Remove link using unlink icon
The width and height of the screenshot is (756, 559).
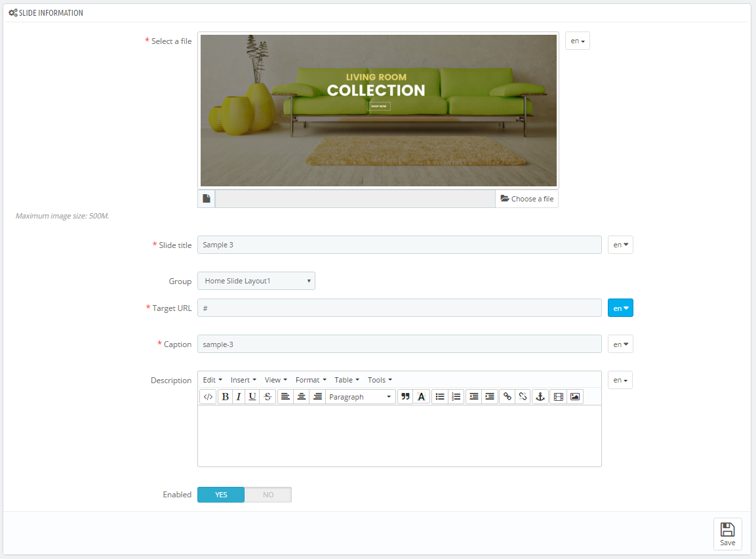tap(523, 396)
